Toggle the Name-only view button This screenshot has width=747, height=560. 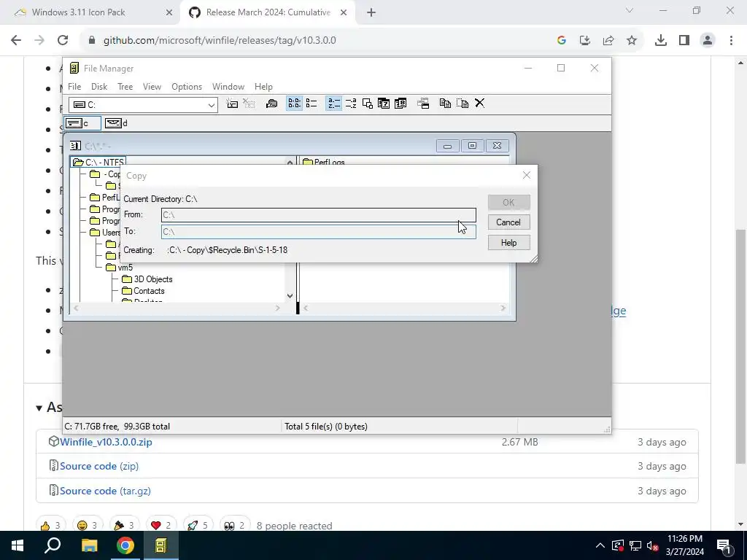(294, 104)
